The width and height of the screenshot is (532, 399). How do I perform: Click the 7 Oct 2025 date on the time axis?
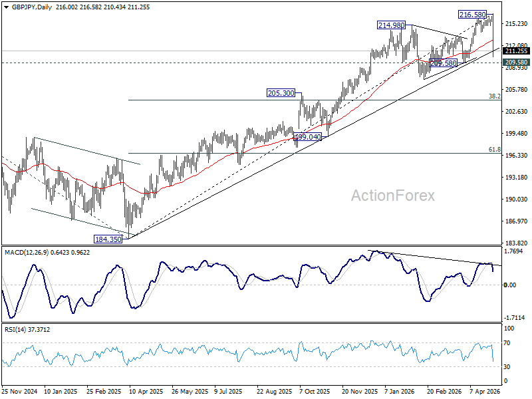(315, 392)
